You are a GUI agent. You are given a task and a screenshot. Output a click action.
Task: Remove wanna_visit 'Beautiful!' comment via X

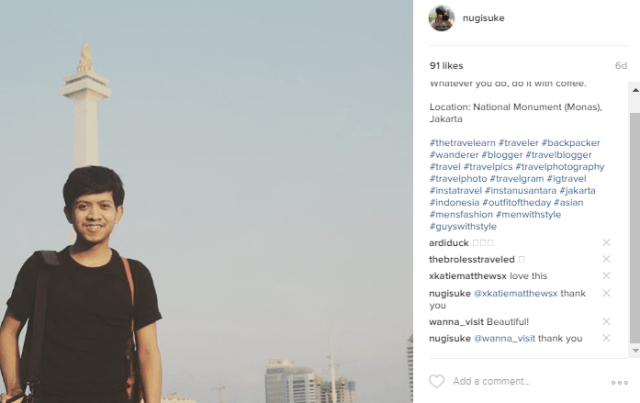(606, 321)
